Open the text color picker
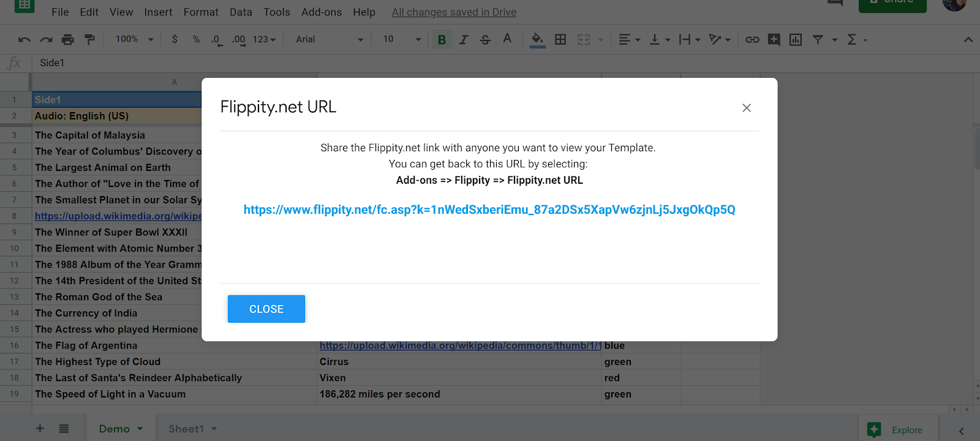Screen dimensions: 980x441 [507, 39]
